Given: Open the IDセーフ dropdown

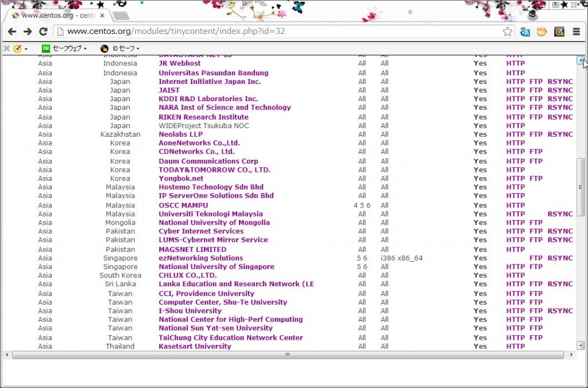Looking at the screenshot, I should click(x=121, y=48).
